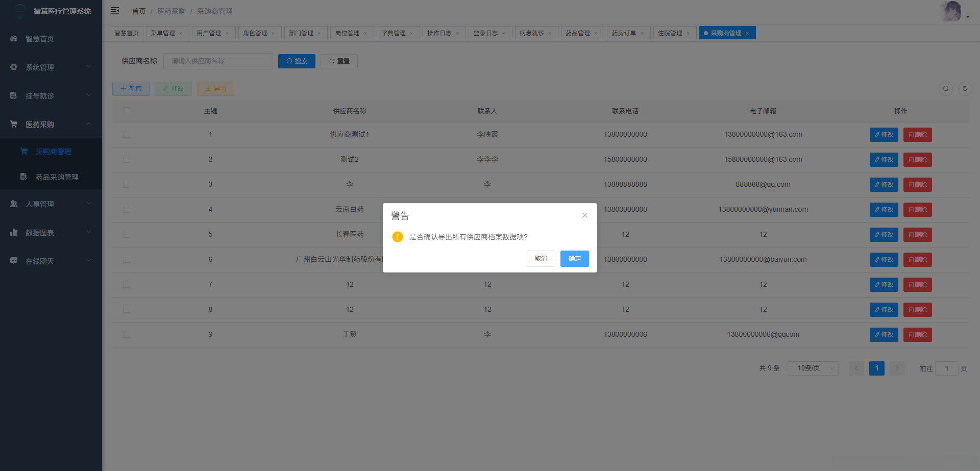Image resolution: width=980 pixels, height=471 pixels.
Task: Click the 供应商名称 search input field
Action: (x=218, y=61)
